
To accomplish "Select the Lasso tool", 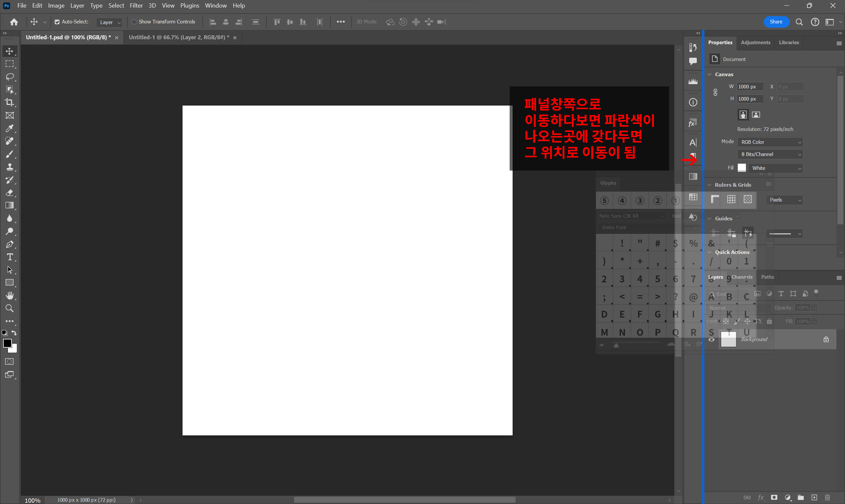I will tap(10, 77).
